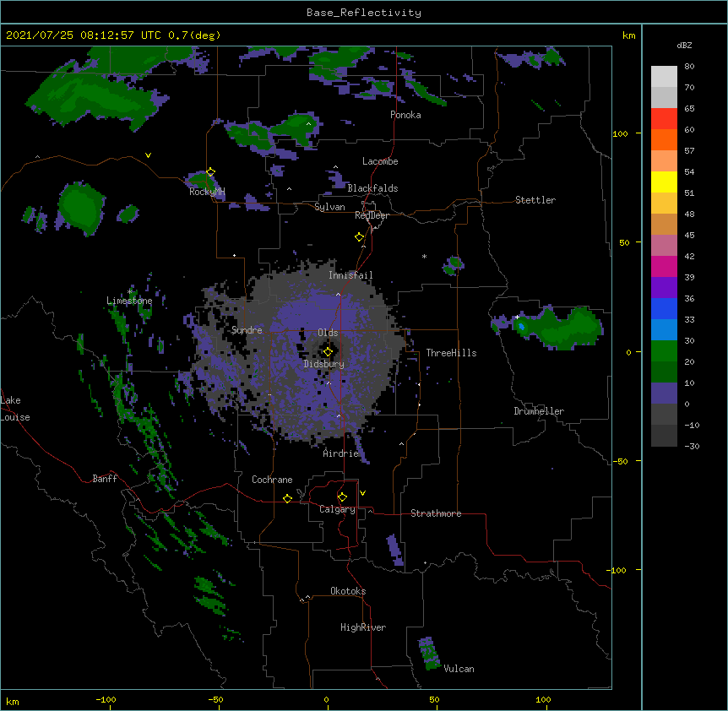Click the Didsbury town label
This screenshot has width=728, height=711.
(324, 364)
